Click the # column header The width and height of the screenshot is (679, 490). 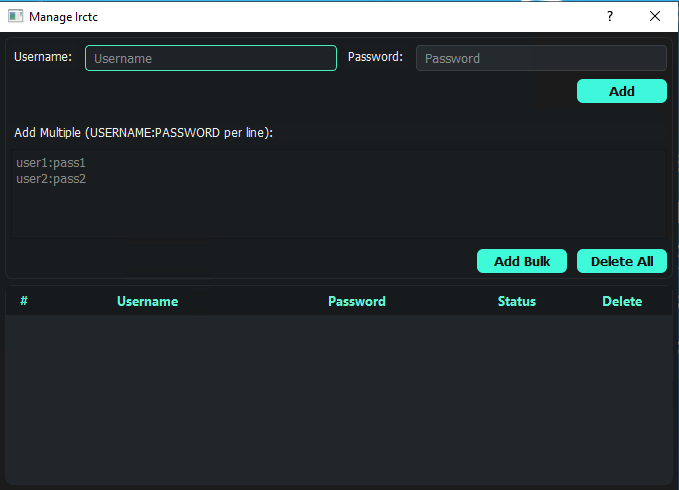24,301
